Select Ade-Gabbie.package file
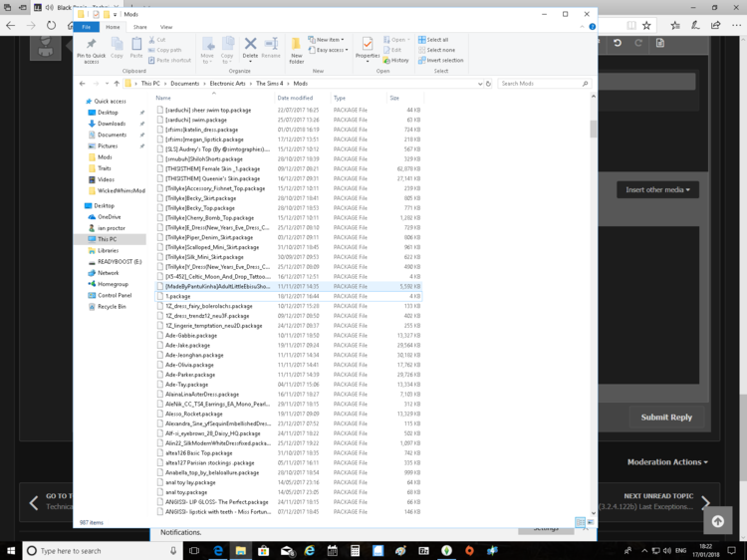This screenshot has width=747, height=560. (288, 336)
